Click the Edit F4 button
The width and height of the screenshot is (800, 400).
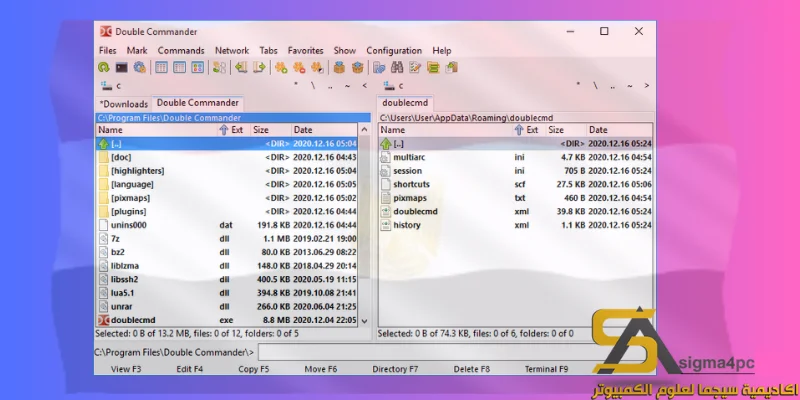190,369
